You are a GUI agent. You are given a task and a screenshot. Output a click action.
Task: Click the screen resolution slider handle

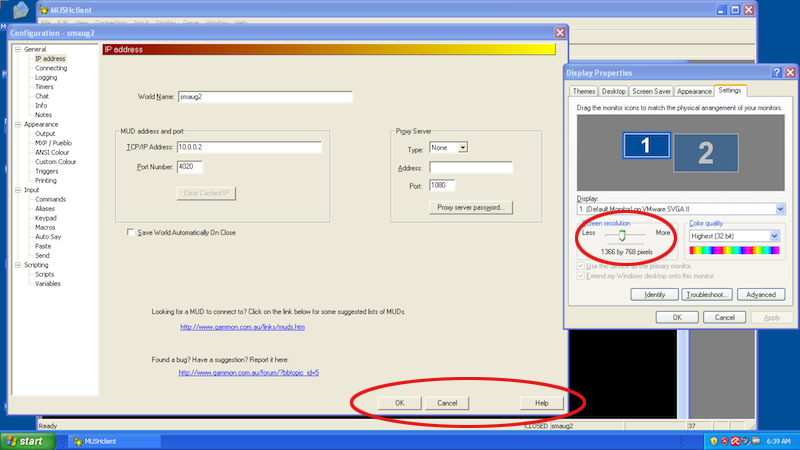[x=622, y=235]
